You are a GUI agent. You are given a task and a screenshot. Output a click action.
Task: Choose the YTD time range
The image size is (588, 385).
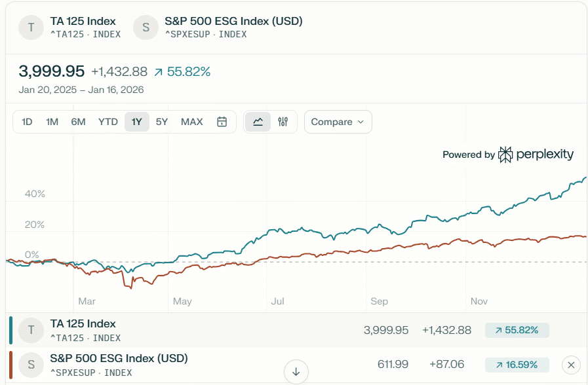coord(108,122)
